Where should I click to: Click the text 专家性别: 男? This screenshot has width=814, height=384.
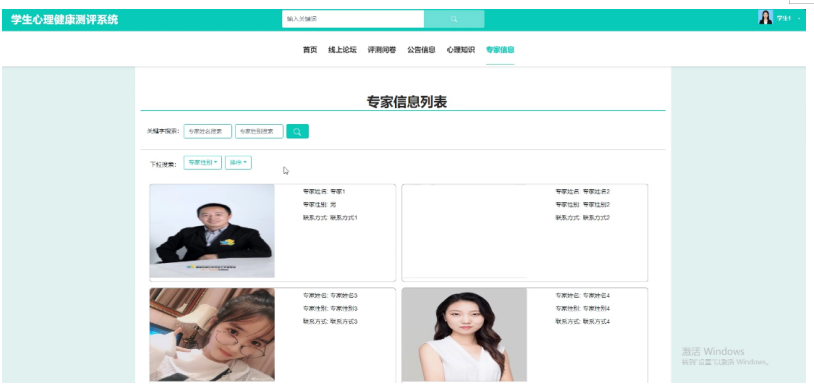coord(319,204)
